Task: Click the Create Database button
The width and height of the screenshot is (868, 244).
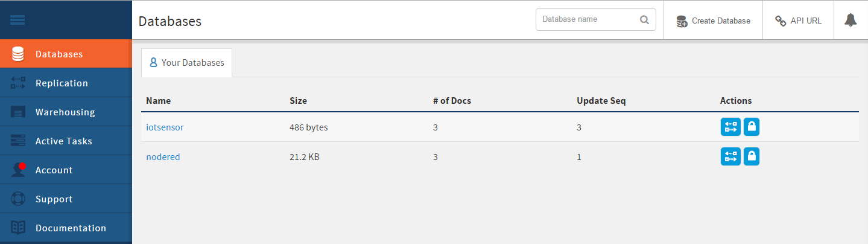Action: pos(713,21)
